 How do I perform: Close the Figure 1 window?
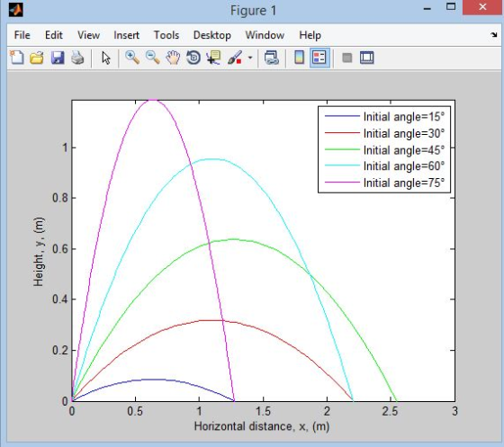[x=482, y=7]
